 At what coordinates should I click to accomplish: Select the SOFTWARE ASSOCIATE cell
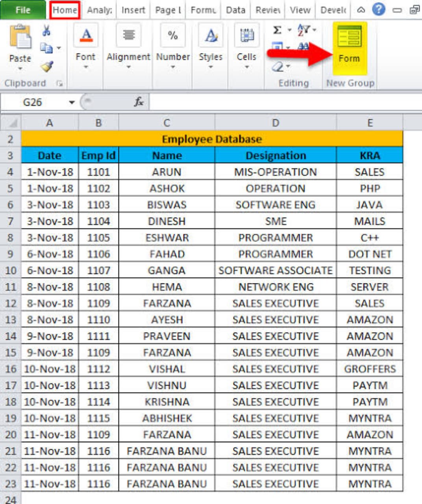point(276,271)
